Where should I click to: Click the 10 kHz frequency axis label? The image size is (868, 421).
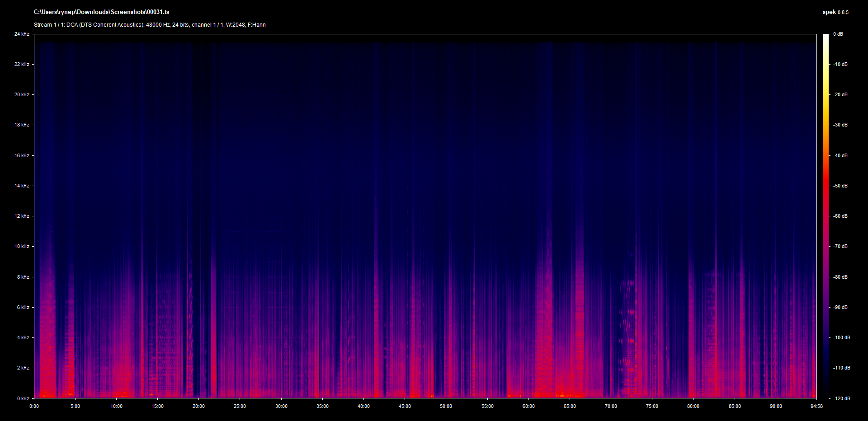coord(22,246)
